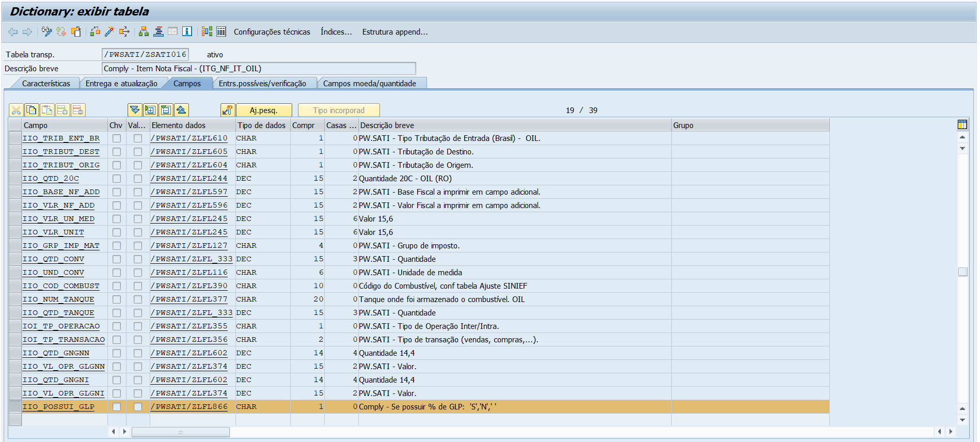Open the Campos moeda/quantidade tab
This screenshot has height=442, width=980.
click(x=369, y=83)
